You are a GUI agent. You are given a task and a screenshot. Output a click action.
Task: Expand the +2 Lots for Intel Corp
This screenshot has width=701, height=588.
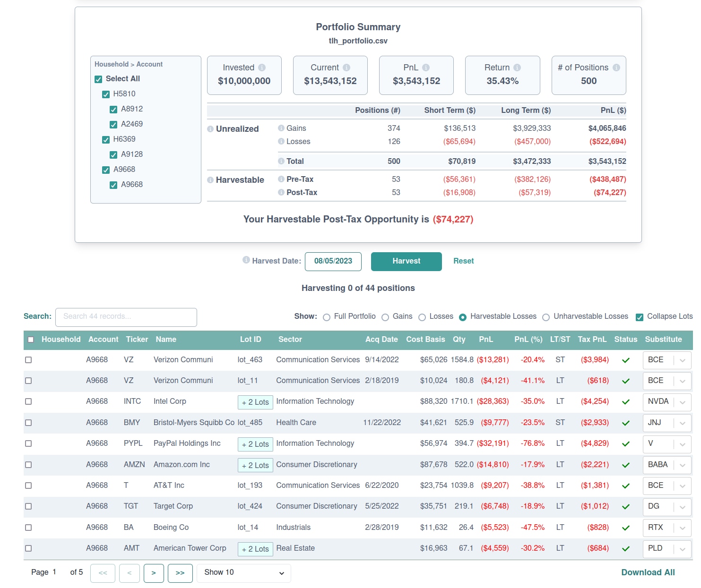(x=255, y=402)
